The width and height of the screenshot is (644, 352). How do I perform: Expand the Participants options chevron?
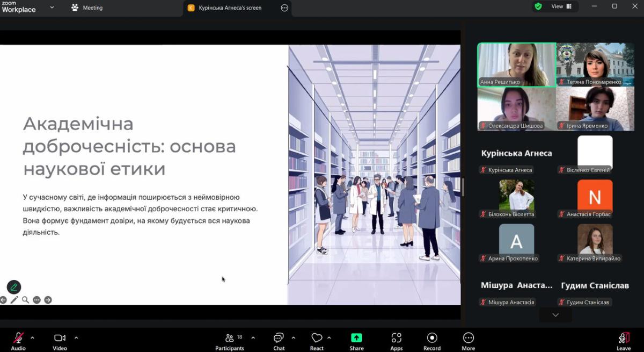click(253, 338)
